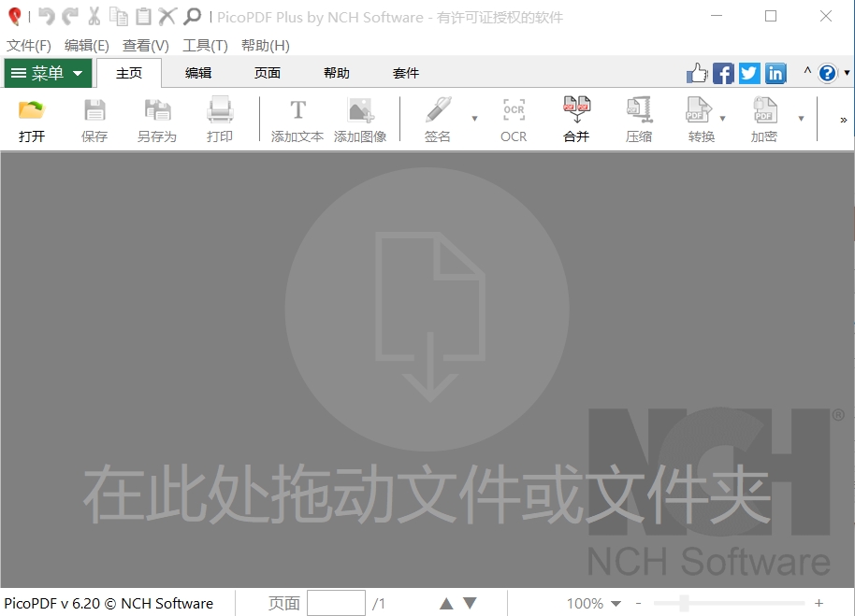Select the Add Text (添加文本) tool
The image size is (855, 616).
(x=297, y=110)
